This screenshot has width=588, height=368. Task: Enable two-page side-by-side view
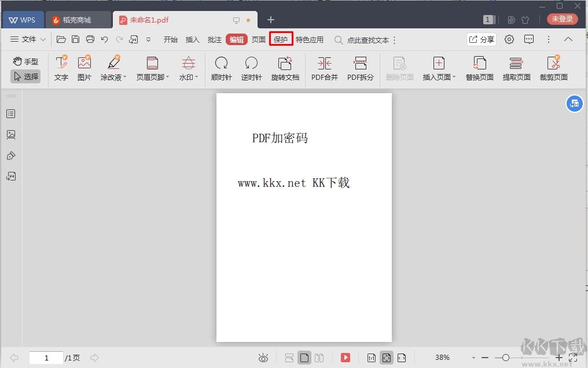[x=319, y=358]
